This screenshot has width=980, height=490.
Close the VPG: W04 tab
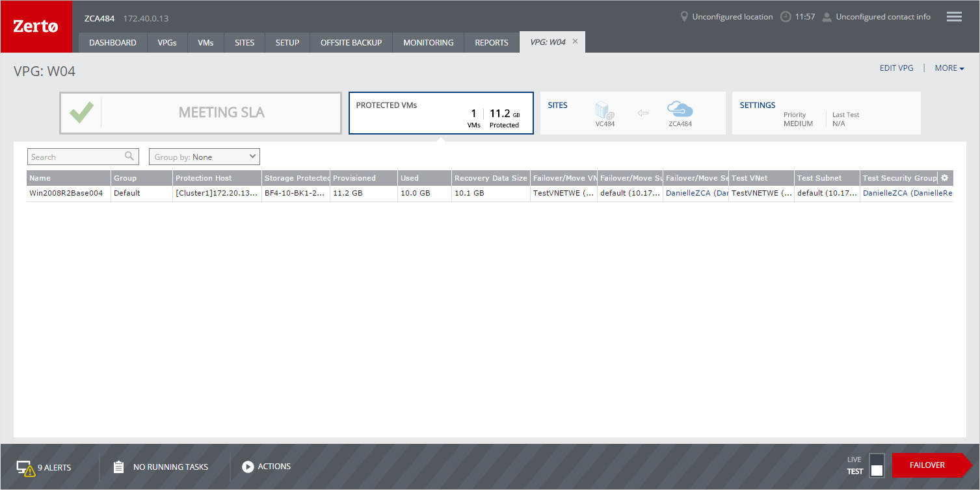[x=575, y=42]
